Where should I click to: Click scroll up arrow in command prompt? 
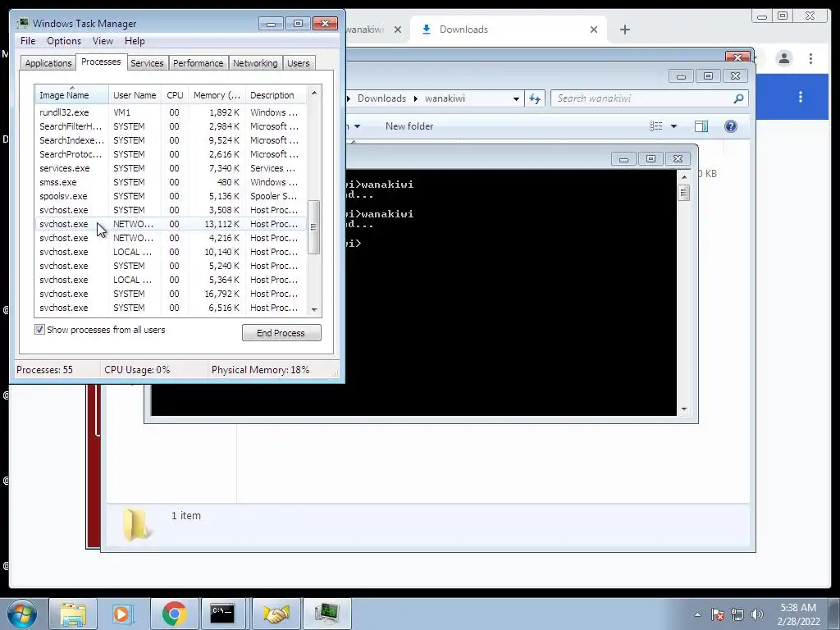(684, 177)
